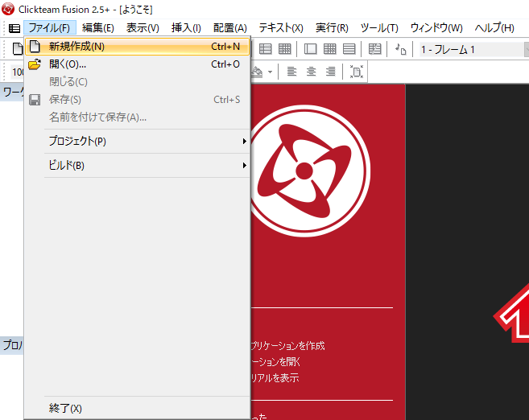Expand the プロジェクト(P) submenu
Viewport: 529px width, 420px height.
(138, 142)
